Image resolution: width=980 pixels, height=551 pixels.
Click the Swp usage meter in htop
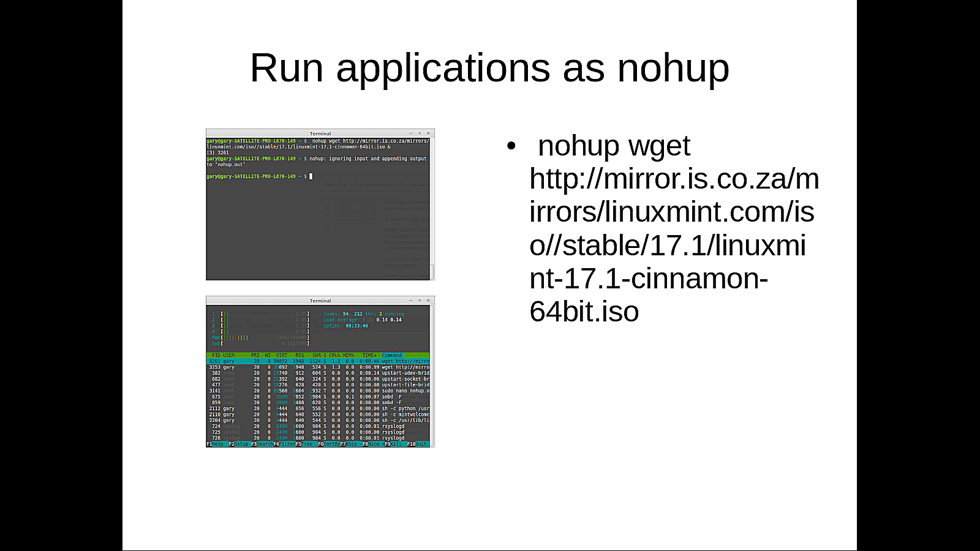pos(260,343)
